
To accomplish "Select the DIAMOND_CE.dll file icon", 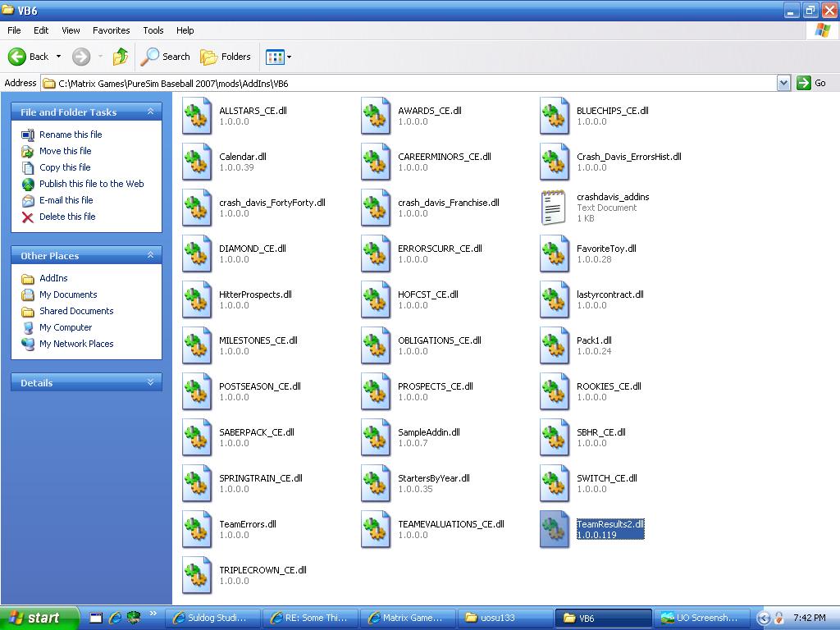I will (x=197, y=254).
